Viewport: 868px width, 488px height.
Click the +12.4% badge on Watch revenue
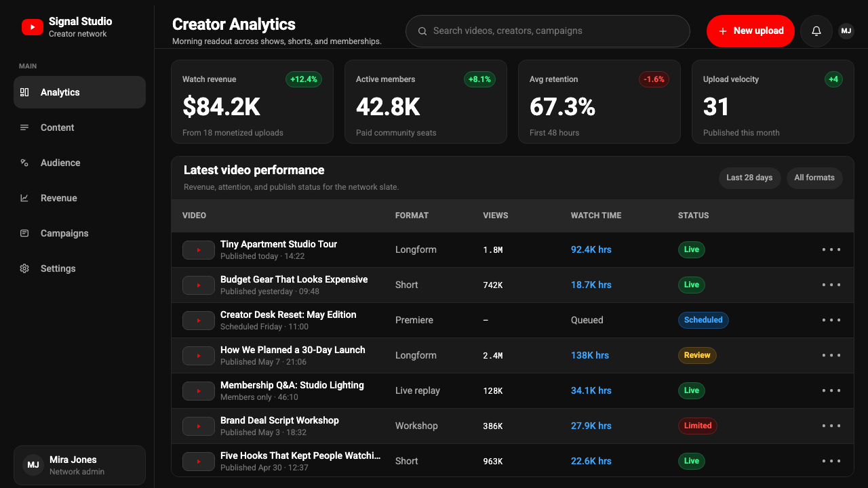click(x=304, y=79)
